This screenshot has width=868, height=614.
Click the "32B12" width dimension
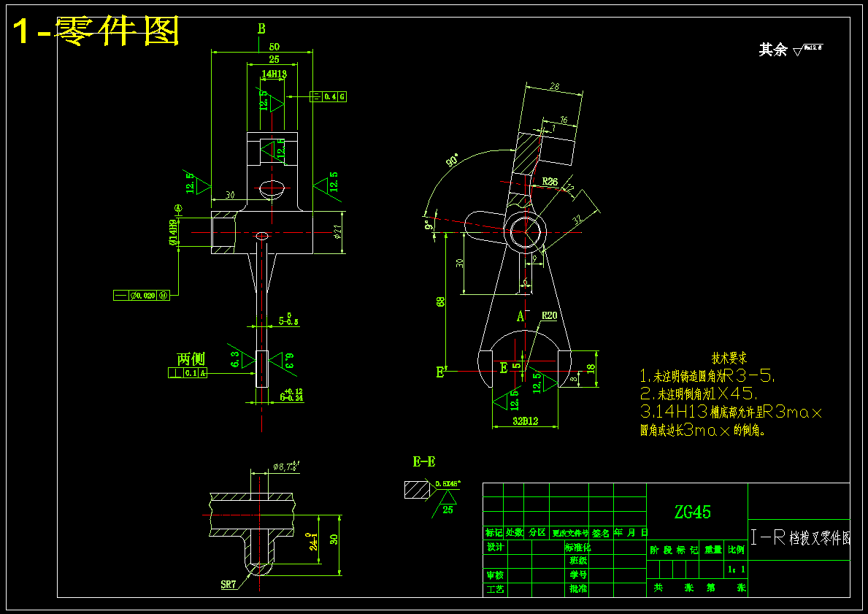526,421
